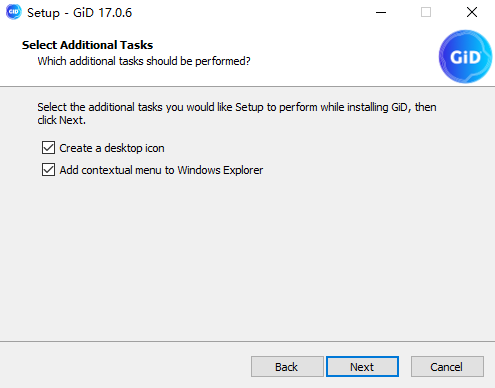Click the 'Select Additional Tasks' heading

pyautogui.click(x=87, y=45)
